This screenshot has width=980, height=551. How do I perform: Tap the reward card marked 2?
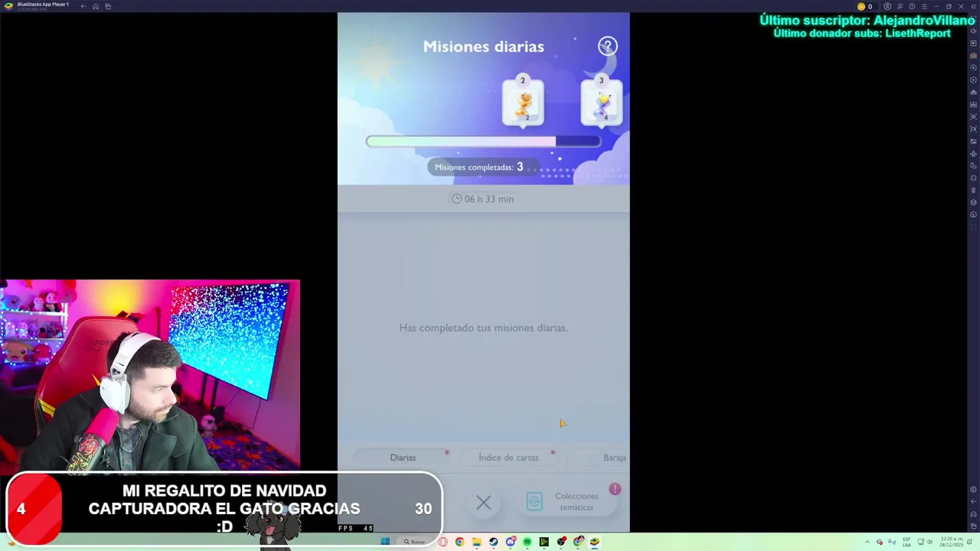coord(523,102)
